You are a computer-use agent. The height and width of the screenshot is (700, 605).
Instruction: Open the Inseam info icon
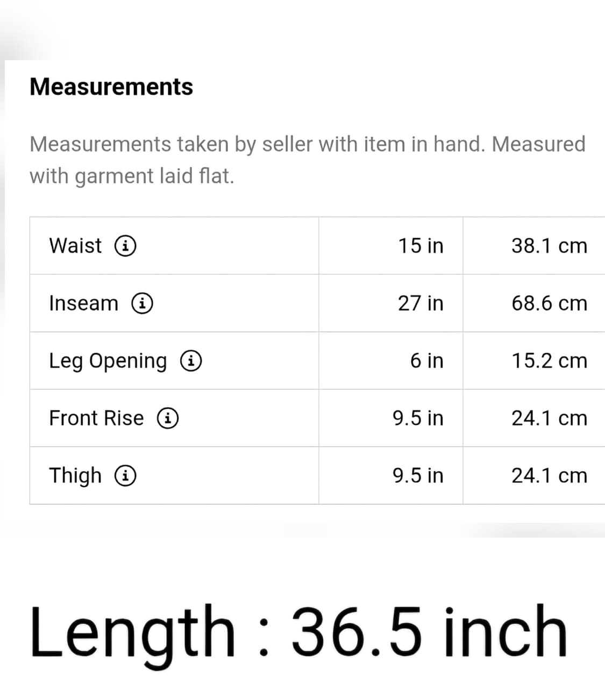(x=143, y=303)
